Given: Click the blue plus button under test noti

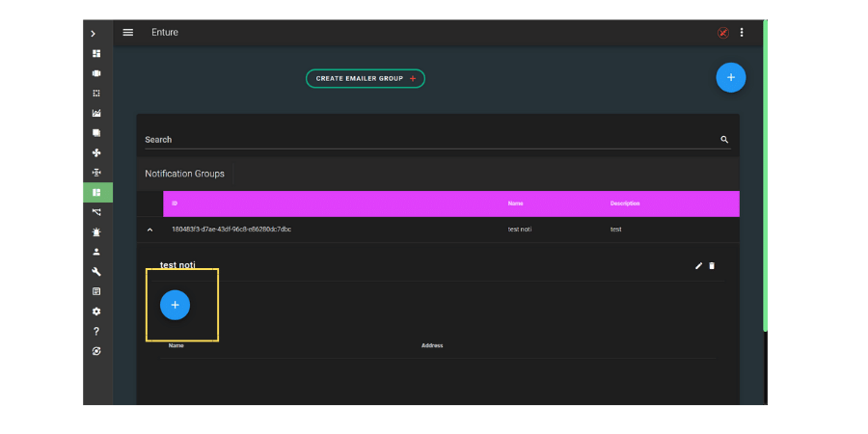Looking at the screenshot, I should coord(175,305).
